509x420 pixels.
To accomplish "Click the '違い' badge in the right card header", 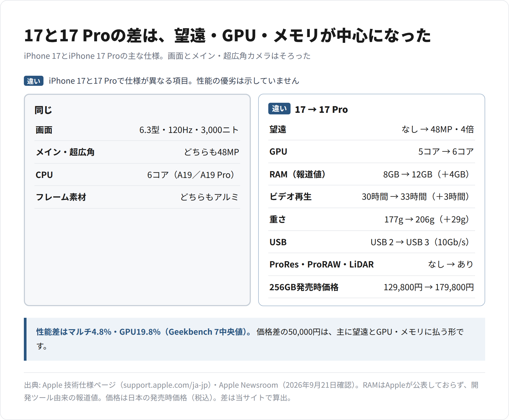I will click(279, 109).
